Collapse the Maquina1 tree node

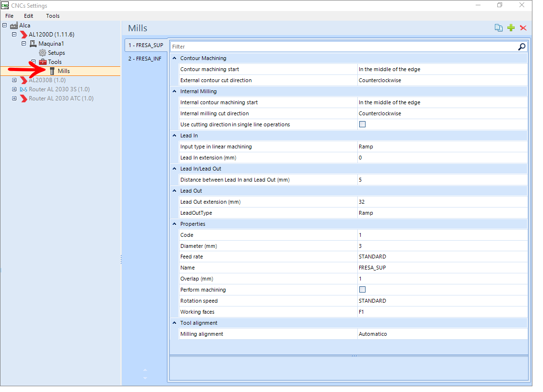click(x=24, y=44)
